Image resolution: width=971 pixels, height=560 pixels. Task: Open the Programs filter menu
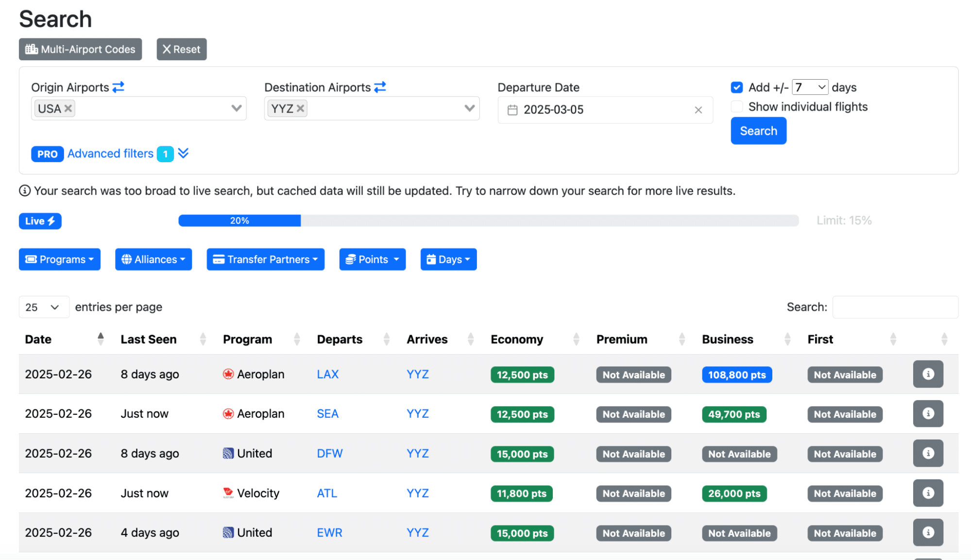[x=59, y=259]
